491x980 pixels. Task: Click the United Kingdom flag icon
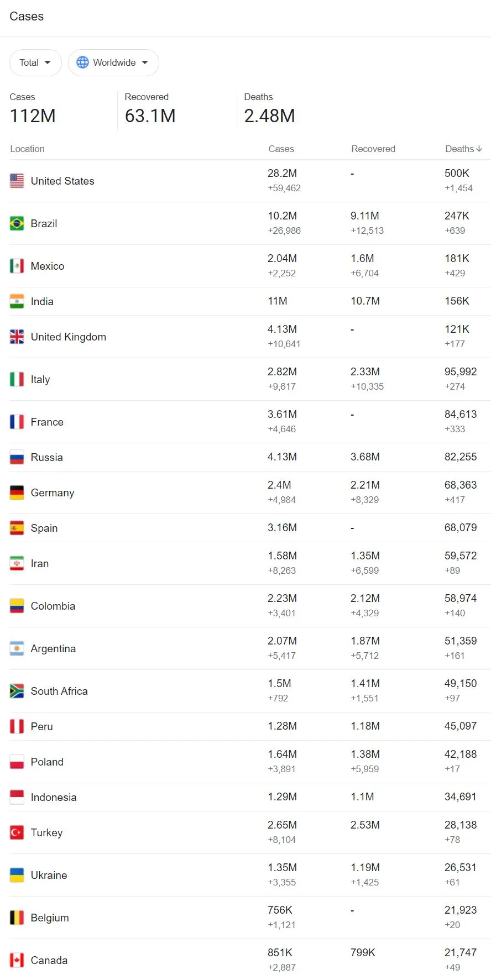coord(17,337)
